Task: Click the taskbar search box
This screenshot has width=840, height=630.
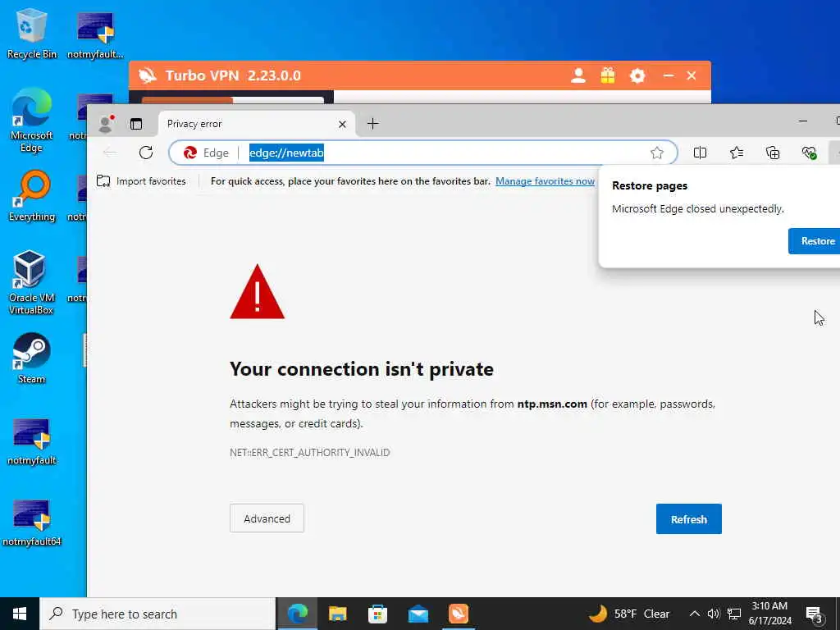Action: point(157,614)
